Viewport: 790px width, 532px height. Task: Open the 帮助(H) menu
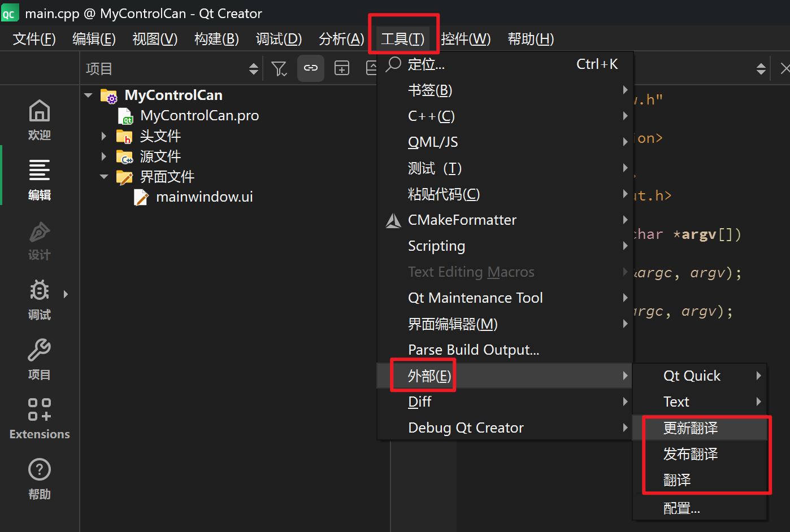tap(531, 39)
